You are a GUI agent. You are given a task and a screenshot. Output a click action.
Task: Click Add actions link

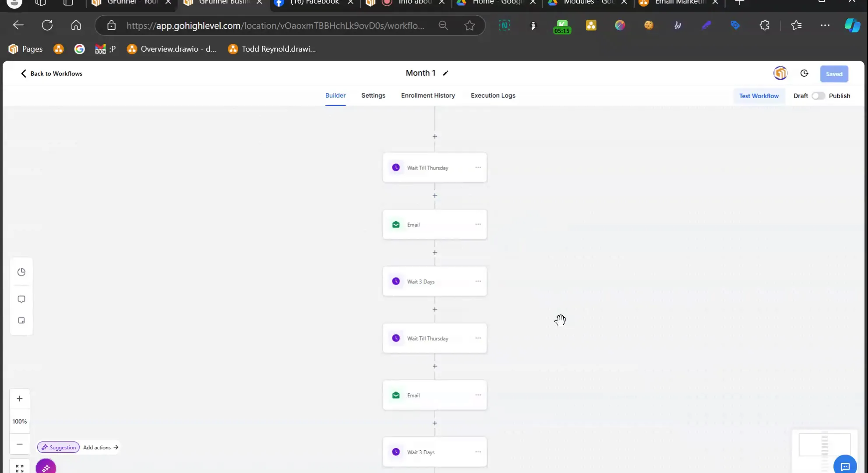coord(101,448)
